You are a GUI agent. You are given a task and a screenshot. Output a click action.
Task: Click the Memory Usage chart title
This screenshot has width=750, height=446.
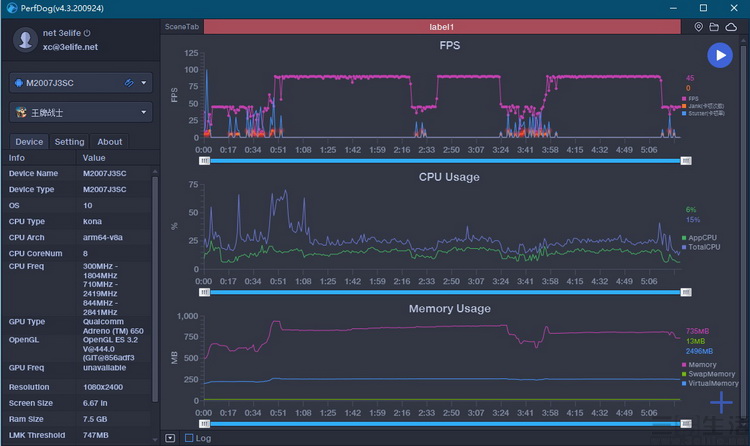(x=450, y=309)
